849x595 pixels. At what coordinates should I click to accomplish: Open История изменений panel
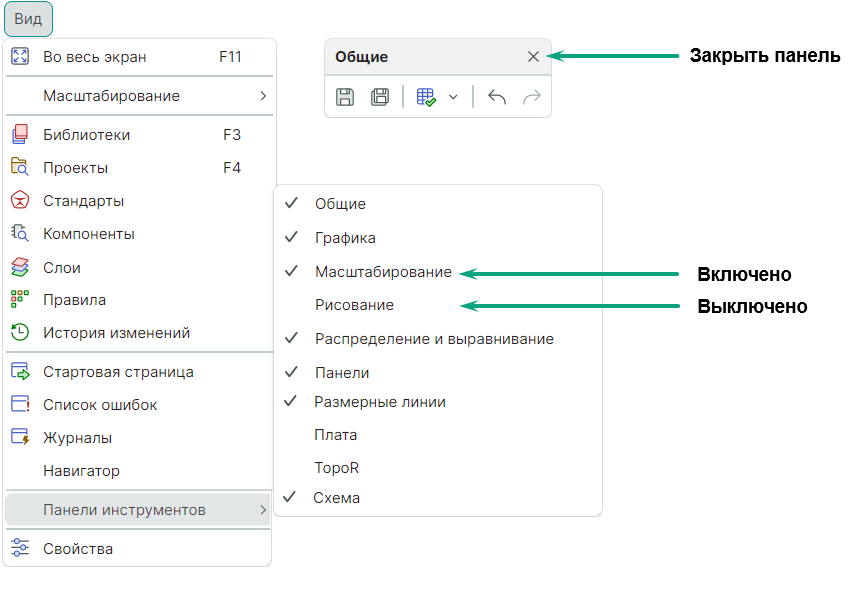coord(116,333)
